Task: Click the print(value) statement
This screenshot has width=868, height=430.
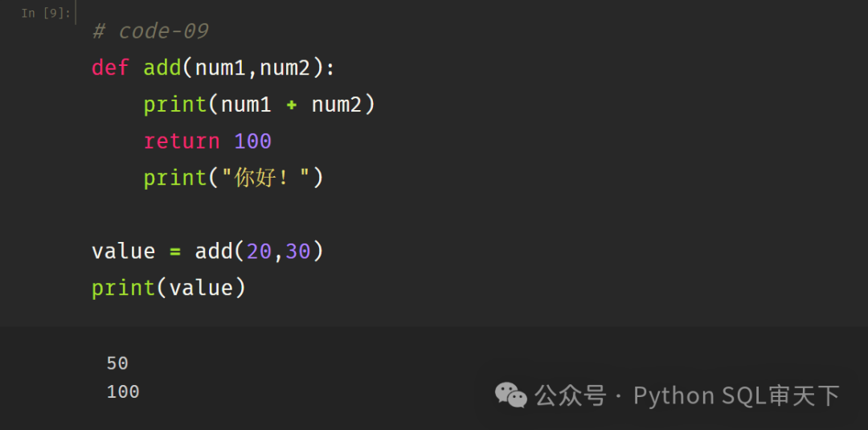Action: pos(168,288)
